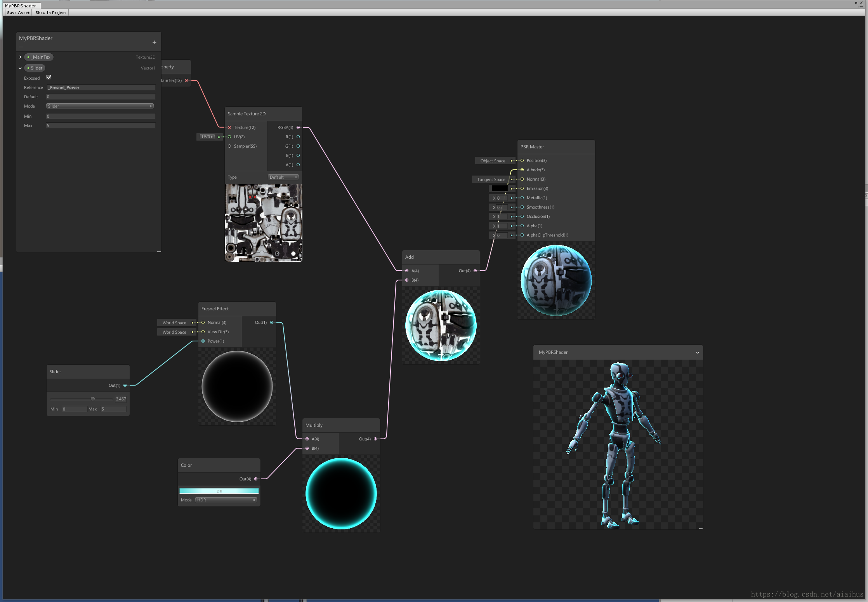Click the Multiply node B(4) port
This screenshot has height=602, width=868.
pos(307,448)
